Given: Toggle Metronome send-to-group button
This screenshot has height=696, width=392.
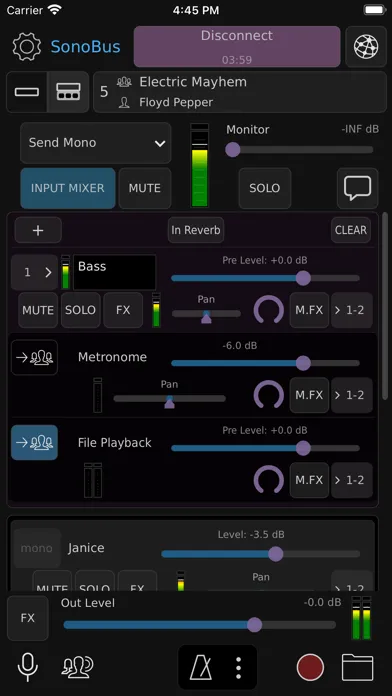Looking at the screenshot, I should pyautogui.click(x=34, y=357).
